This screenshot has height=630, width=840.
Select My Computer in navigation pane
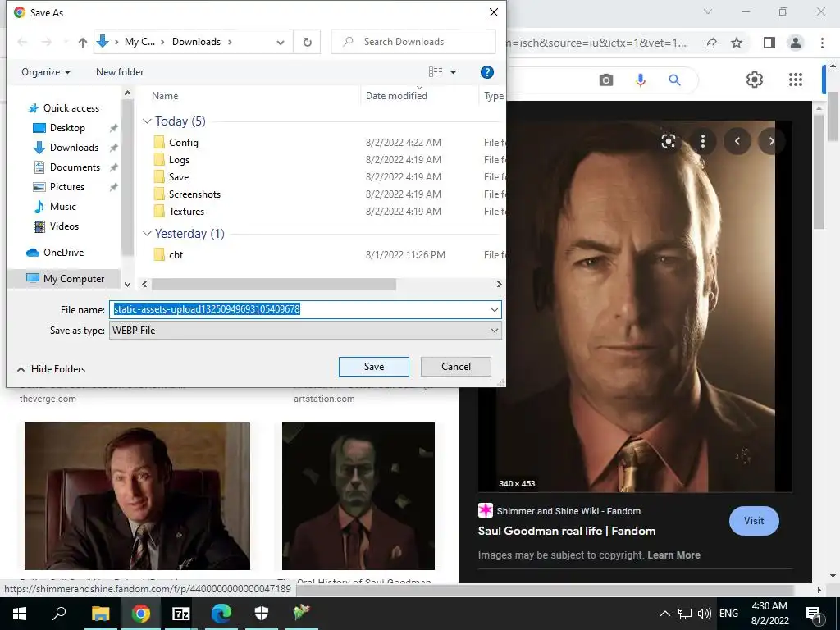(66, 279)
